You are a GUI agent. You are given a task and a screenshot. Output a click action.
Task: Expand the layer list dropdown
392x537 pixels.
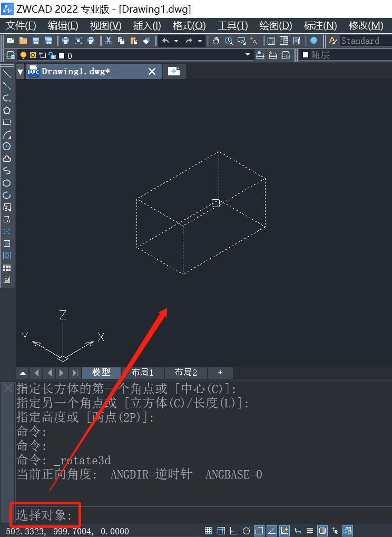click(248, 55)
